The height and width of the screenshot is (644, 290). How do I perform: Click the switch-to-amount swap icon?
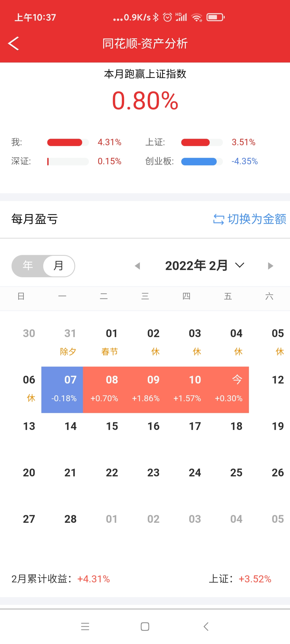tap(219, 219)
